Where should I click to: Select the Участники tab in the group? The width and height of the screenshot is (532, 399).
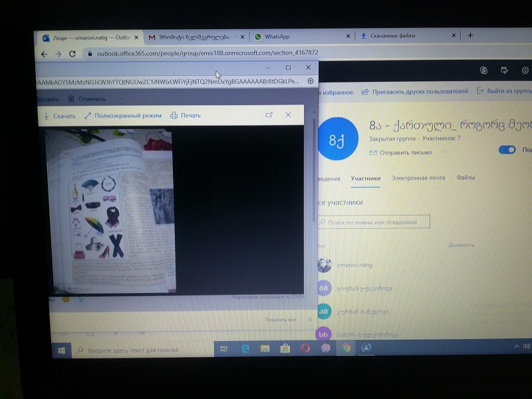366,178
